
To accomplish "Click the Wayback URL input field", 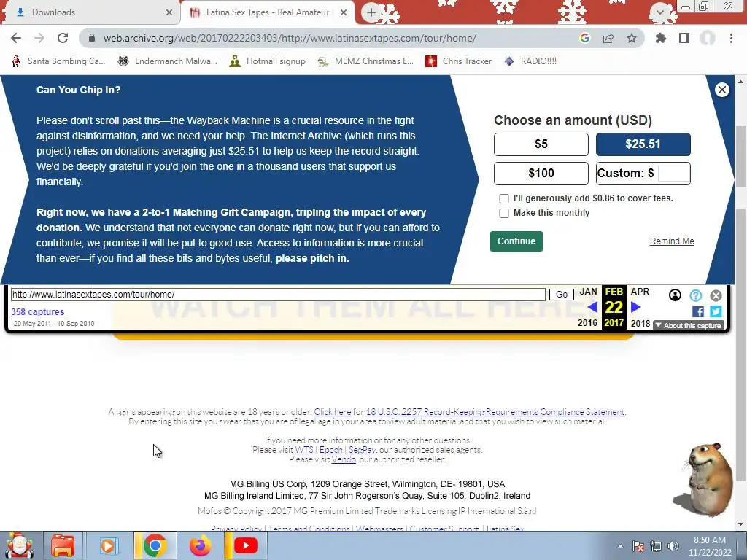I will [278, 295].
